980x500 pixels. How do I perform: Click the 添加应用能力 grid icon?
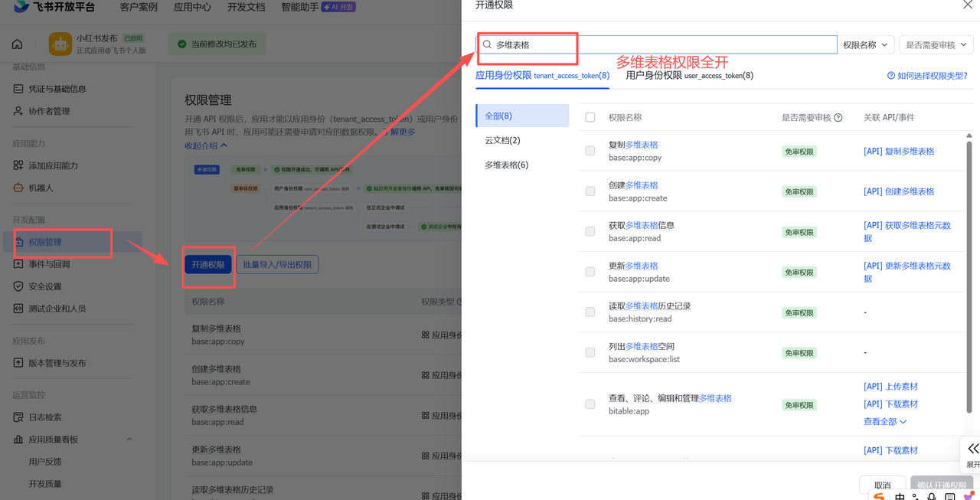(18, 165)
